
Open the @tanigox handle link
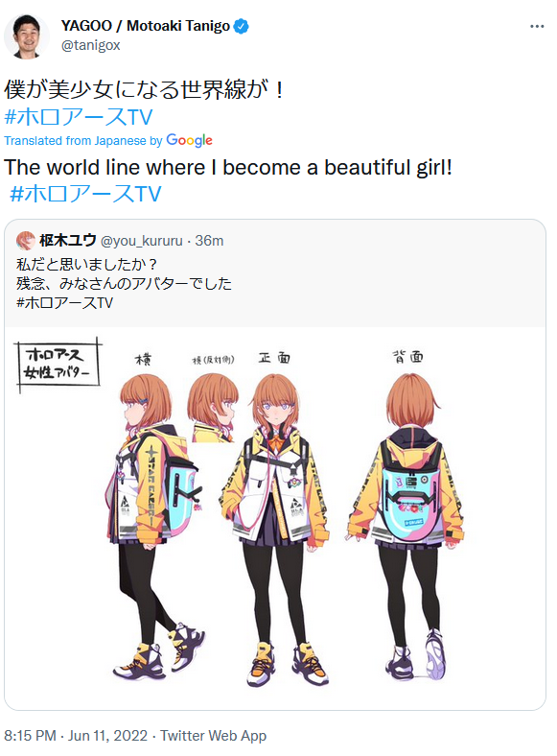pos(90,45)
